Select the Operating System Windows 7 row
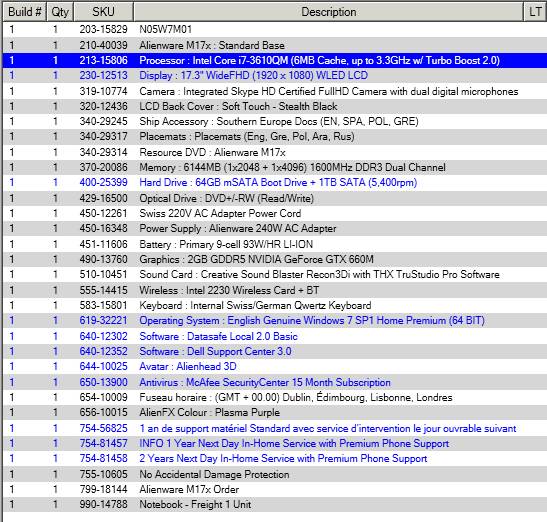Viewport: 547px width, 522px height. coord(275,320)
